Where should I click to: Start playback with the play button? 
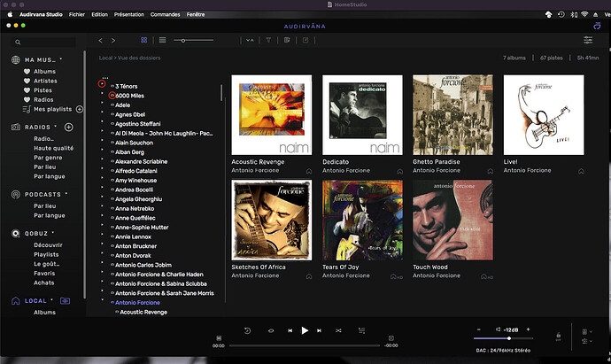point(305,330)
